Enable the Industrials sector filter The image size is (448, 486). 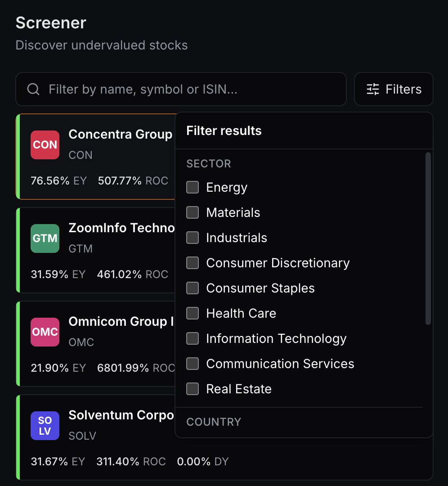(x=193, y=238)
